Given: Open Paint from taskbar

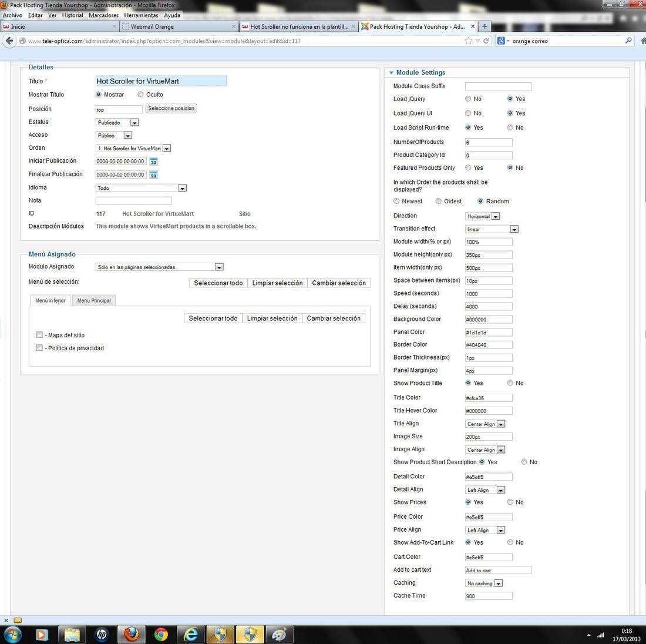Looking at the screenshot, I should 280,635.
